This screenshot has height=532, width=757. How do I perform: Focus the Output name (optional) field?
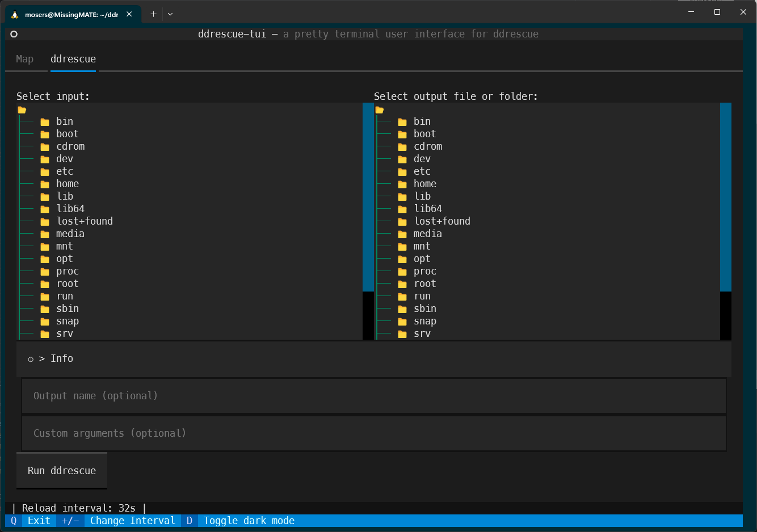pyautogui.click(x=374, y=396)
